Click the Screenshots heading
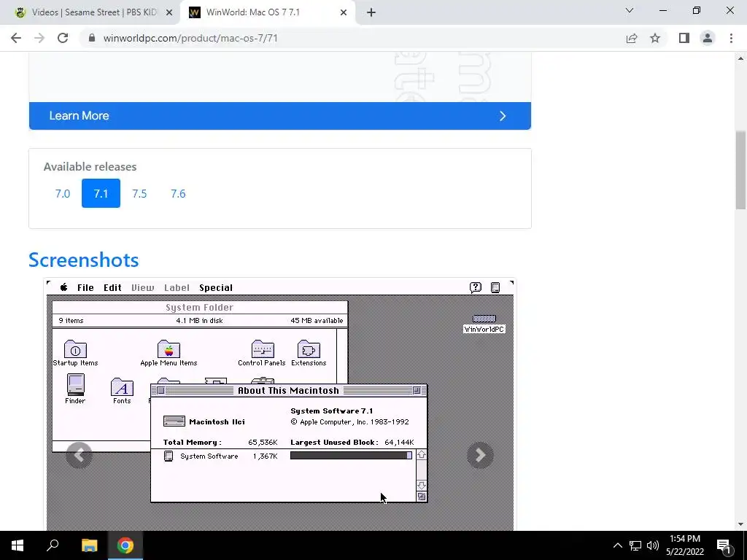 click(84, 260)
